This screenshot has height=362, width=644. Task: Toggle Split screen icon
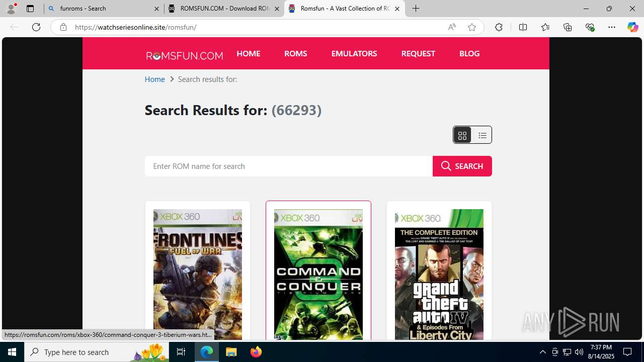523,27
